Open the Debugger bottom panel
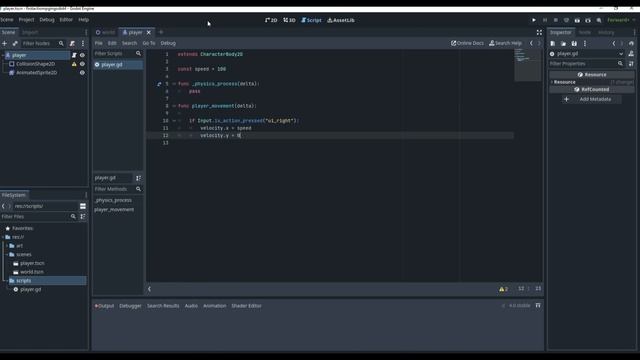Image resolution: width=640 pixels, height=360 pixels. 130,306
